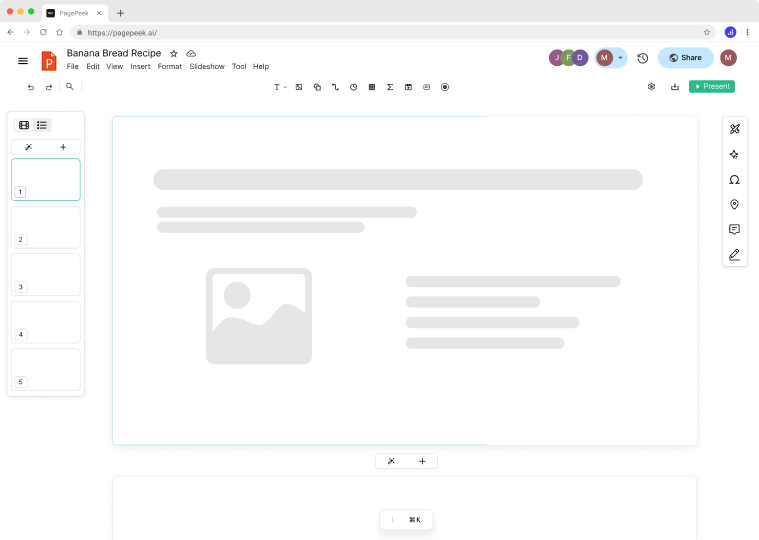This screenshot has width=759, height=540.
Task: View collaborator J avatar
Action: (556, 58)
